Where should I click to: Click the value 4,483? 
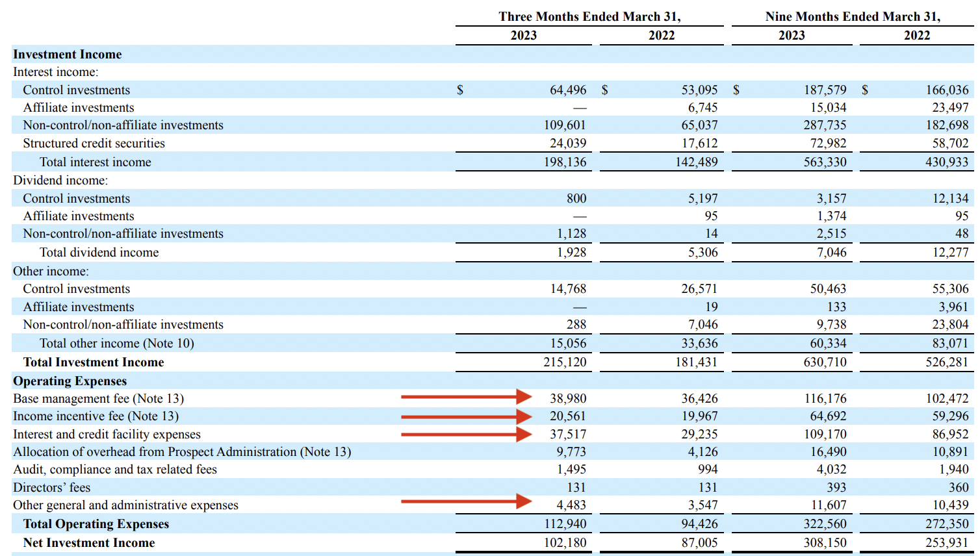pos(571,505)
